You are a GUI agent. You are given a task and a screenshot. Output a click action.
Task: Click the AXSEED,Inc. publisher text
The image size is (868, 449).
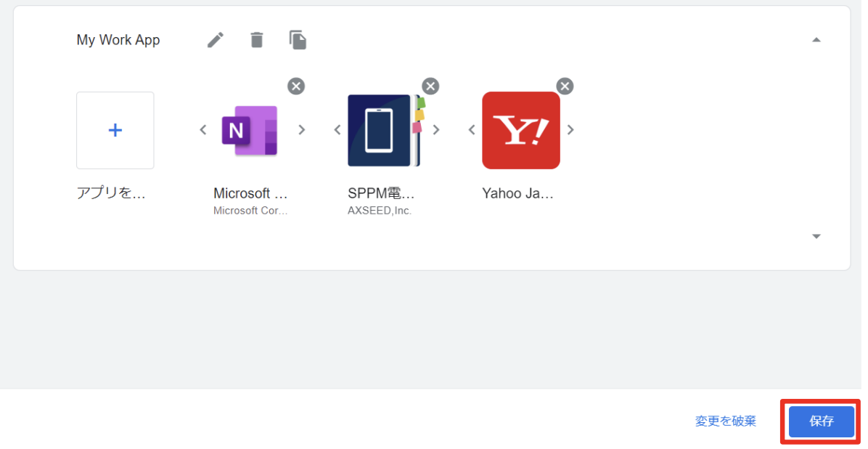coord(380,211)
